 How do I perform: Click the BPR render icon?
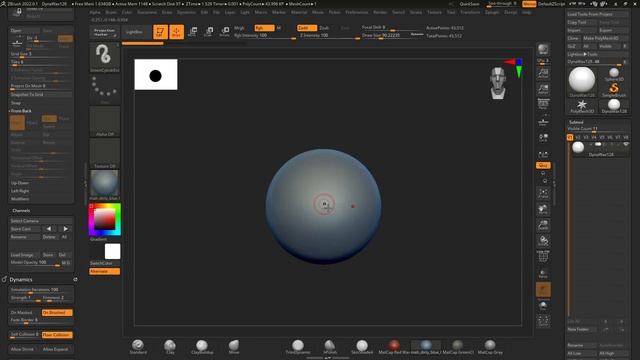click(543, 49)
